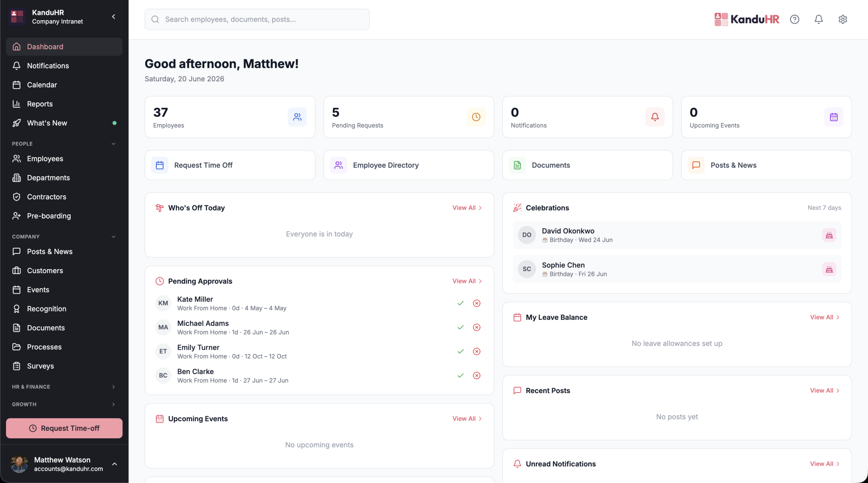Reject Michael Adams' request
868x483 pixels.
point(477,327)
